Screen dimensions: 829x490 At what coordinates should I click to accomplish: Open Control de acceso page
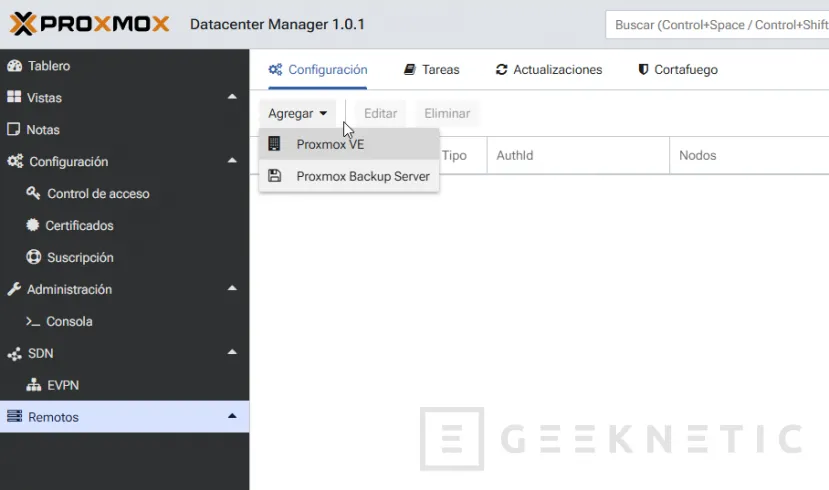point(125,193)
